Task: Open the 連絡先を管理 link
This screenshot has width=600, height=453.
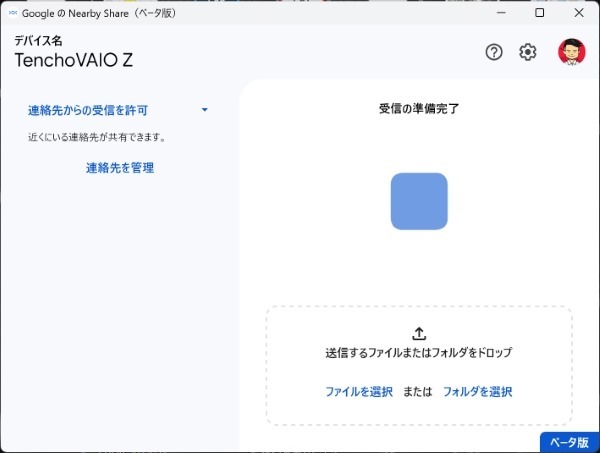Action: coord(120,168)
